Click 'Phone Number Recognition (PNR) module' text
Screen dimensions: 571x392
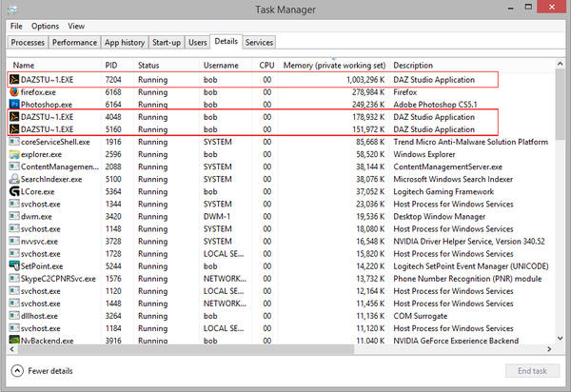coord(467,279)
